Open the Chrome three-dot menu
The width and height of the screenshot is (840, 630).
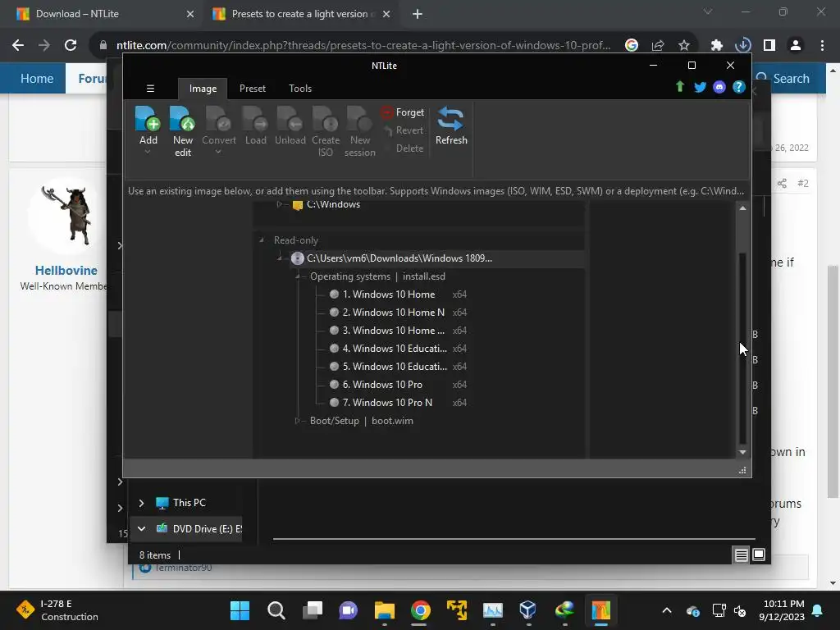point(822,46)
